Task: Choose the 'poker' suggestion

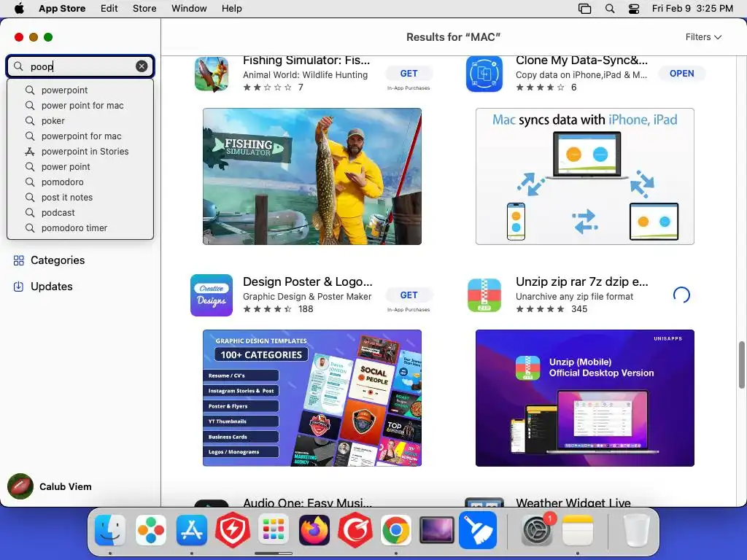Action: [80, 120]
